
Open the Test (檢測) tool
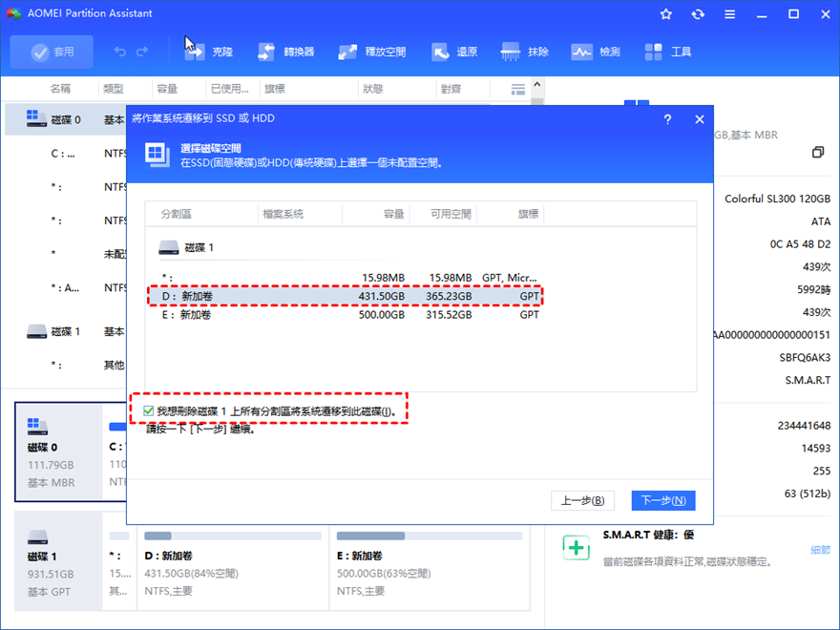(596, 52)
